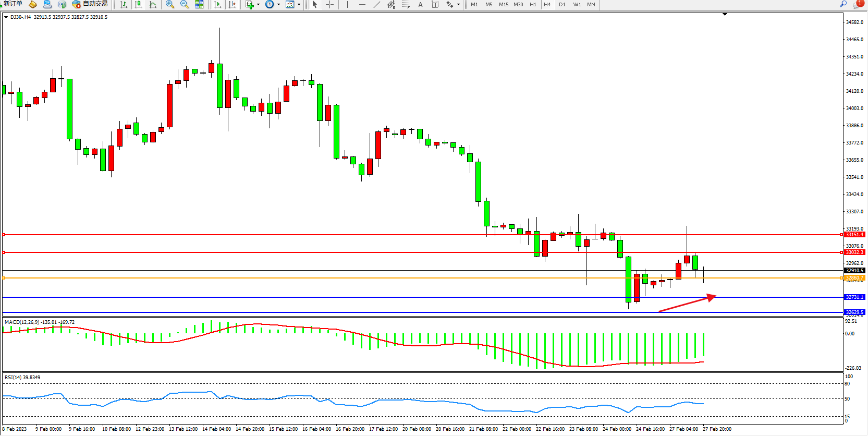Click the 新订单 new order button
Image resolution: width=868 pixels, height=436 pixels.
pos(13,4)
